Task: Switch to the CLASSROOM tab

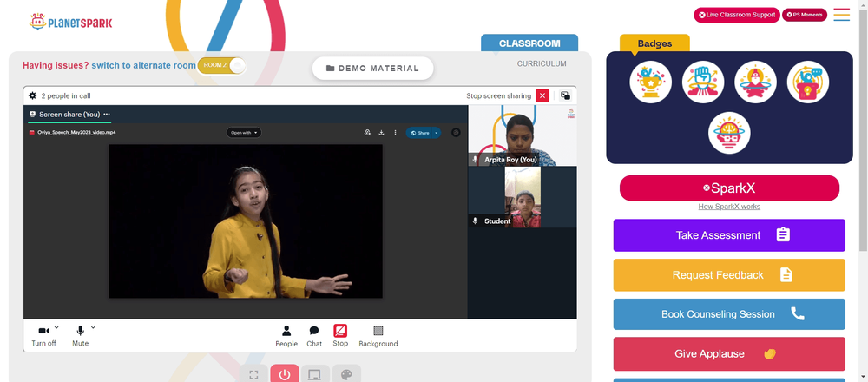Action: click(x=529, y=43)
